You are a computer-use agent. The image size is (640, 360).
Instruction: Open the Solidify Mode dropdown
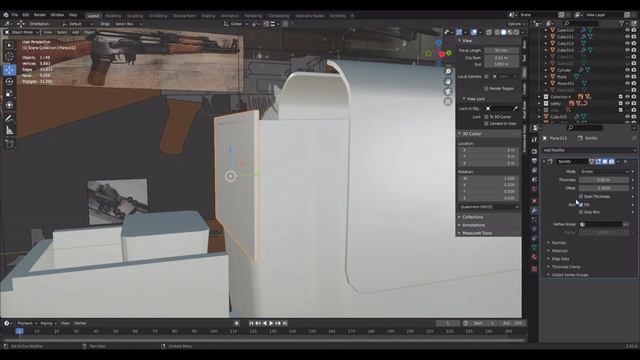(x=604, y=172)
